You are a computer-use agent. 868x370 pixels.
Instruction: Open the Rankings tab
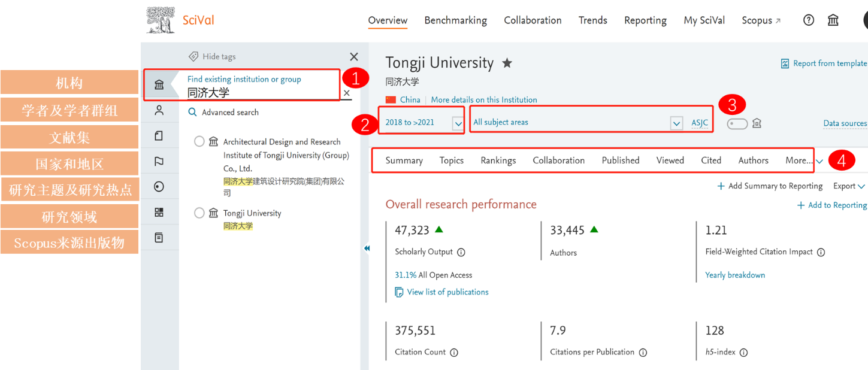coord(498,160)
